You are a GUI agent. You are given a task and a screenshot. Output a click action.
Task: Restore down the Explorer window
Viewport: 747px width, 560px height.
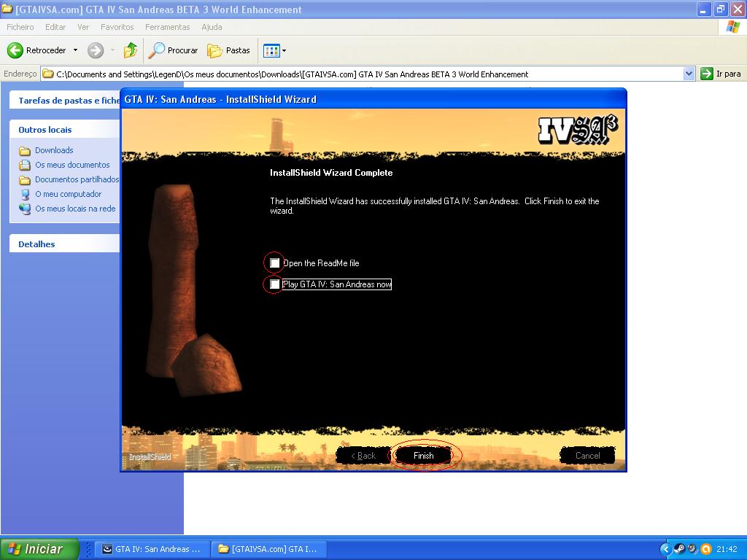(x=720, y=9)
